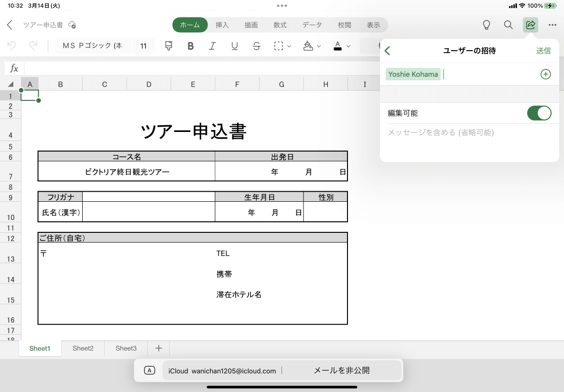Image resolution: width=564 pixels, height=392 pixels.
Task: Switch to Sheet2 tab
Action: coord(83,348)
